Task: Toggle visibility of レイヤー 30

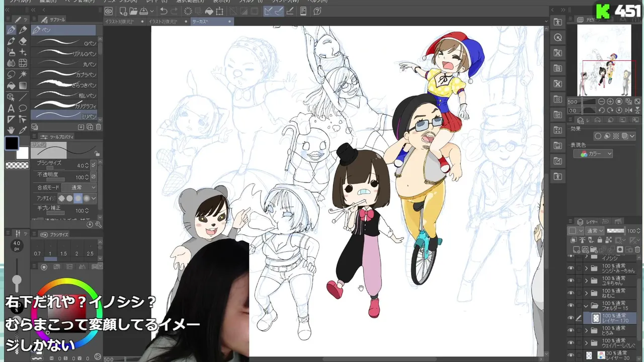Action: click(x=571, y=355)
